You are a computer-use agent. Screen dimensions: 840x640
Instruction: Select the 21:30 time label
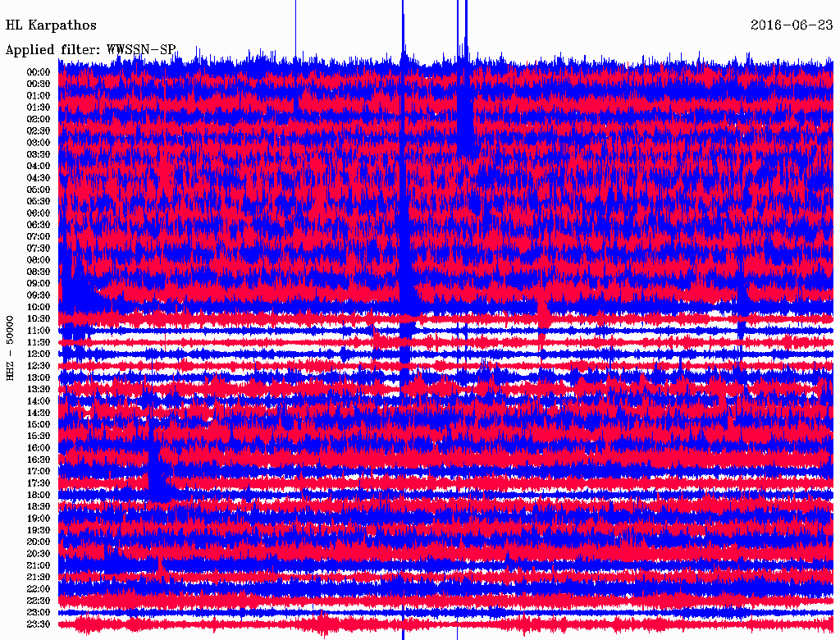(x=39, y=578)
